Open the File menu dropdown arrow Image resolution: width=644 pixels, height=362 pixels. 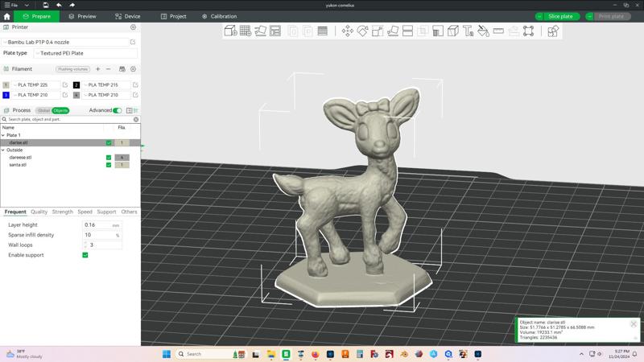click(x=27, y=5)
